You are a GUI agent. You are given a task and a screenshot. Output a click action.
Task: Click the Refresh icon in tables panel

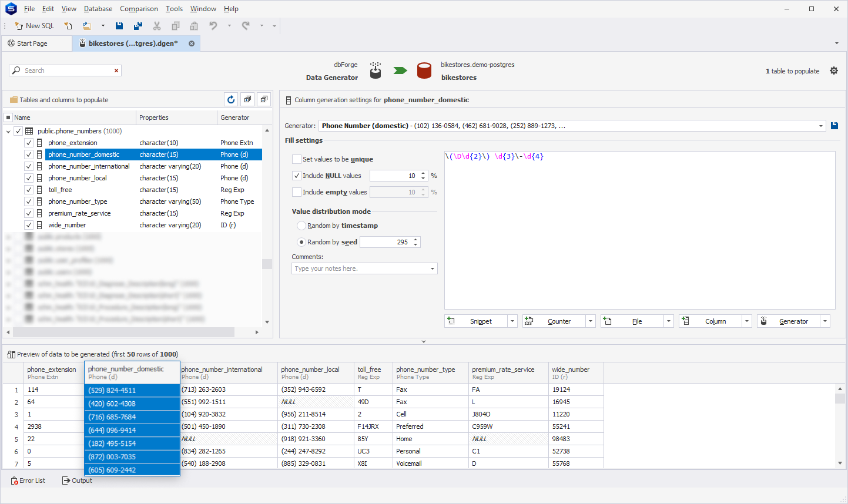[231, 99]
